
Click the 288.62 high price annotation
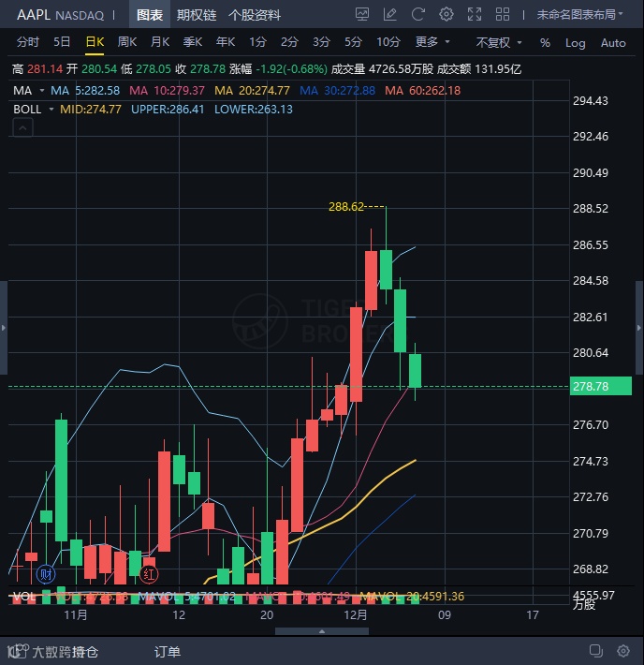coord(346,207)
